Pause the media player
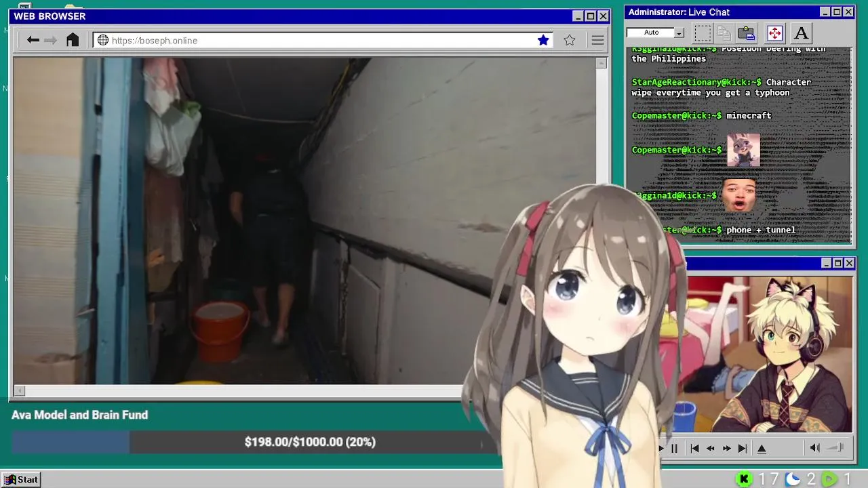The image size is (868, 488). 674,448
